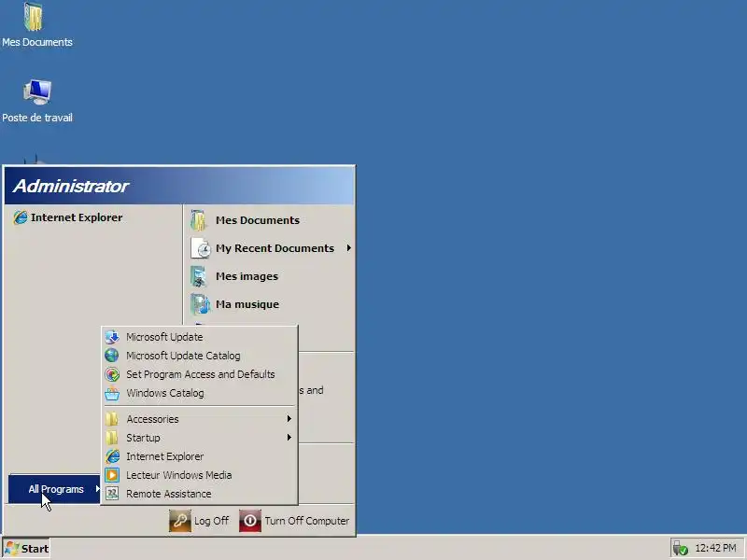Open Poste de travail desktop icon
The width and height of the screenshot is (747, 560).
(37, 91)
